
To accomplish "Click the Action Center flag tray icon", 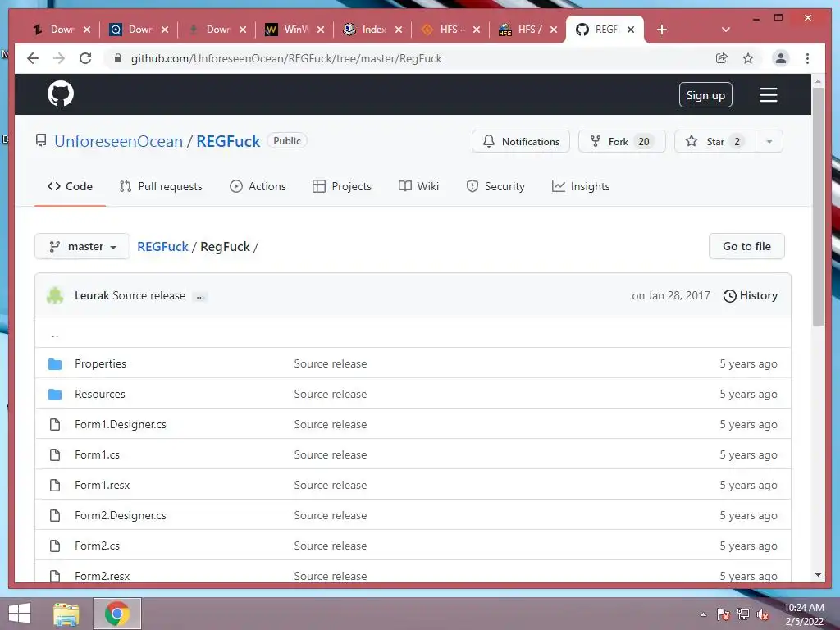I will [723, 614].
